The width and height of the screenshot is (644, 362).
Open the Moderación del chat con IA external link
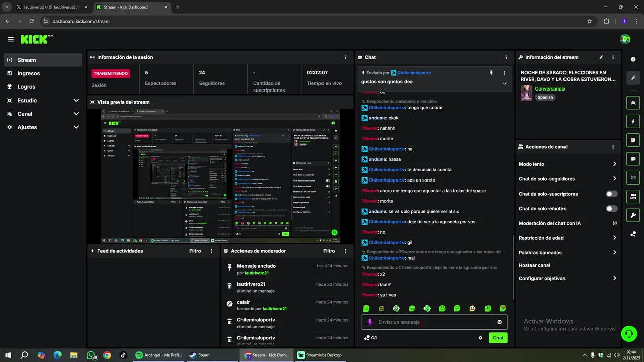point(615,223)
